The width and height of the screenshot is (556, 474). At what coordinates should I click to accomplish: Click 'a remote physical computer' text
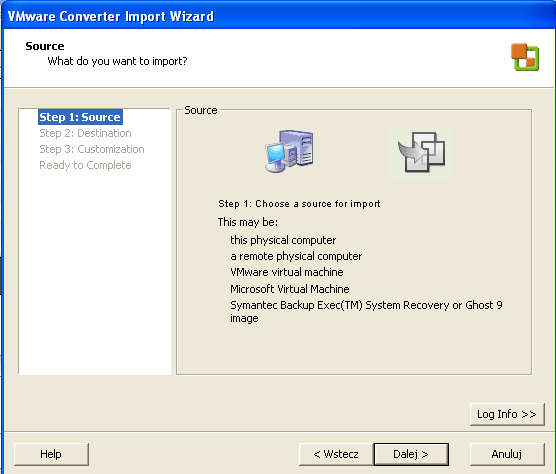coord(296,256)
